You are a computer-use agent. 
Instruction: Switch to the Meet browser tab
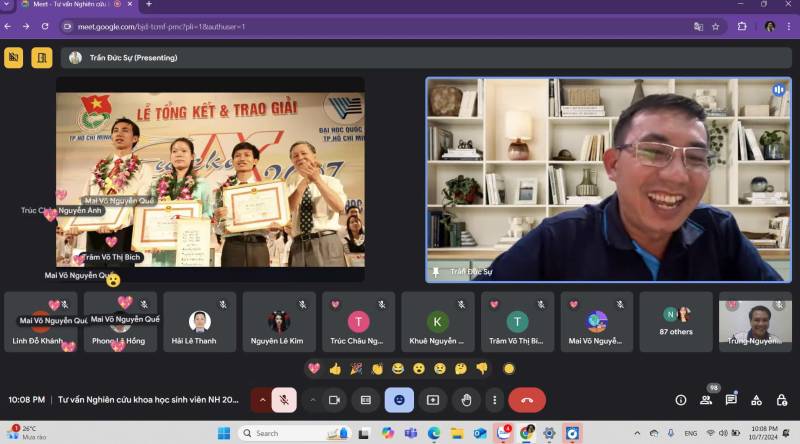[x=70, y=5]
